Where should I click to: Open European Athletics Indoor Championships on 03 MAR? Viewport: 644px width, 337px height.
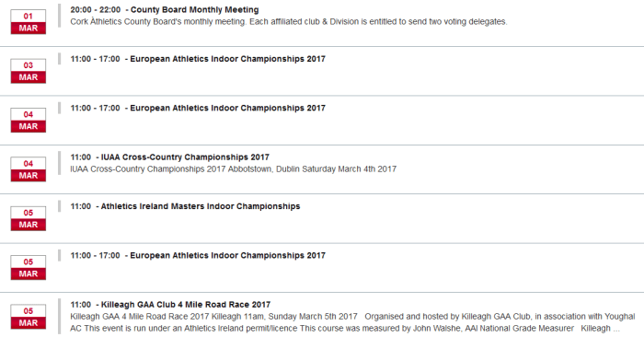227,59
